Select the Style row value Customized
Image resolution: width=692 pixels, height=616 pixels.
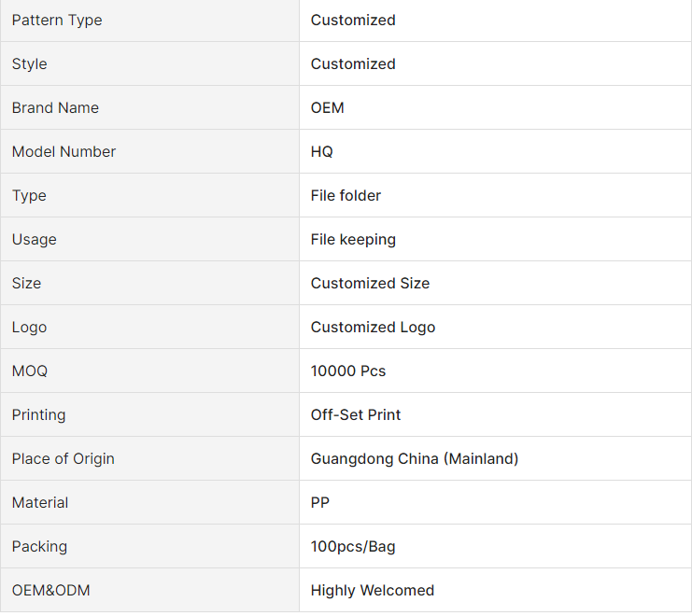353,64
